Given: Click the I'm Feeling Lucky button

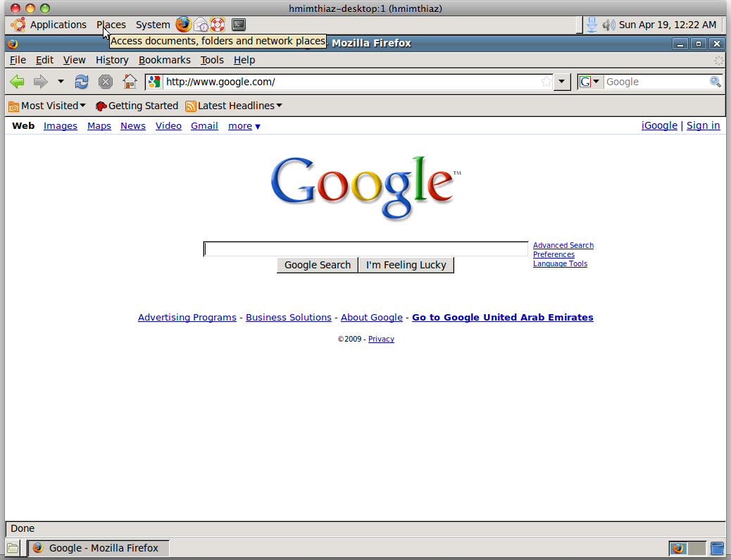Looking at the screenshot, I should pyautogui.click(x=406, y=265).
